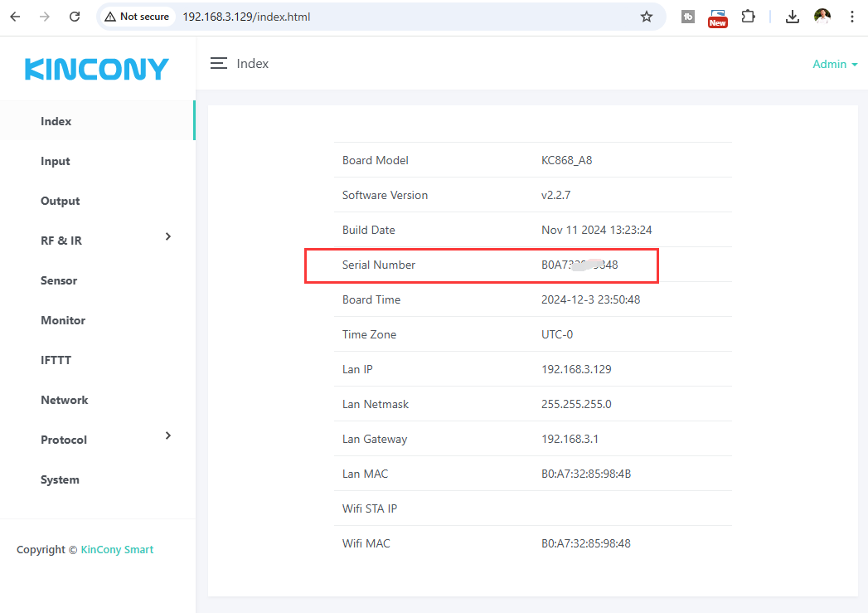Viewport: 868px width, 613px height.
Task: Click the browser address bar URL
Action: (246, 17)
